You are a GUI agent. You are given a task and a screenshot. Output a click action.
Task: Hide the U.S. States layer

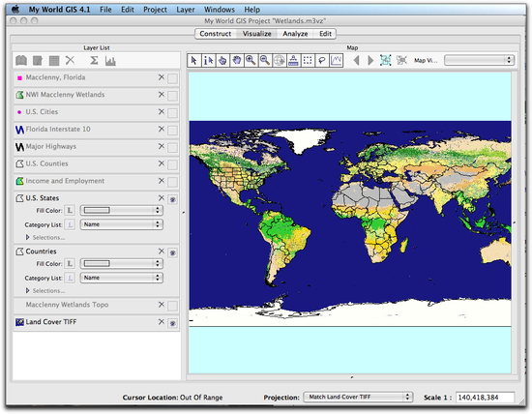click(172, 199)
